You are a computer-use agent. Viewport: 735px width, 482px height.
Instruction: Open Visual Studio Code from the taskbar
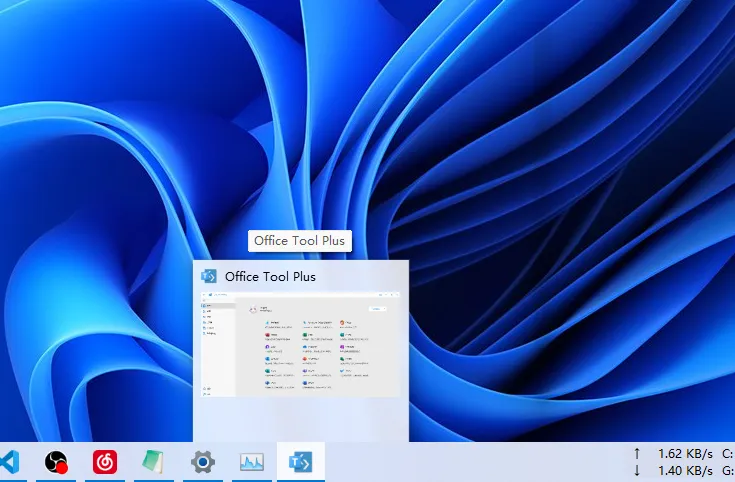9,462
